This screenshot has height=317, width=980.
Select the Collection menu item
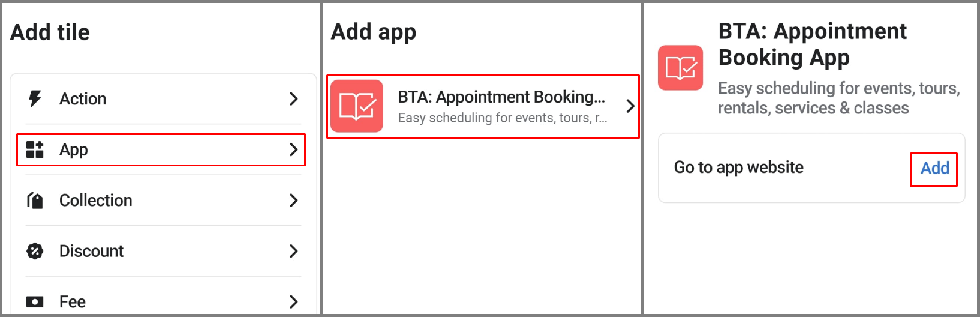pos(163,200)
